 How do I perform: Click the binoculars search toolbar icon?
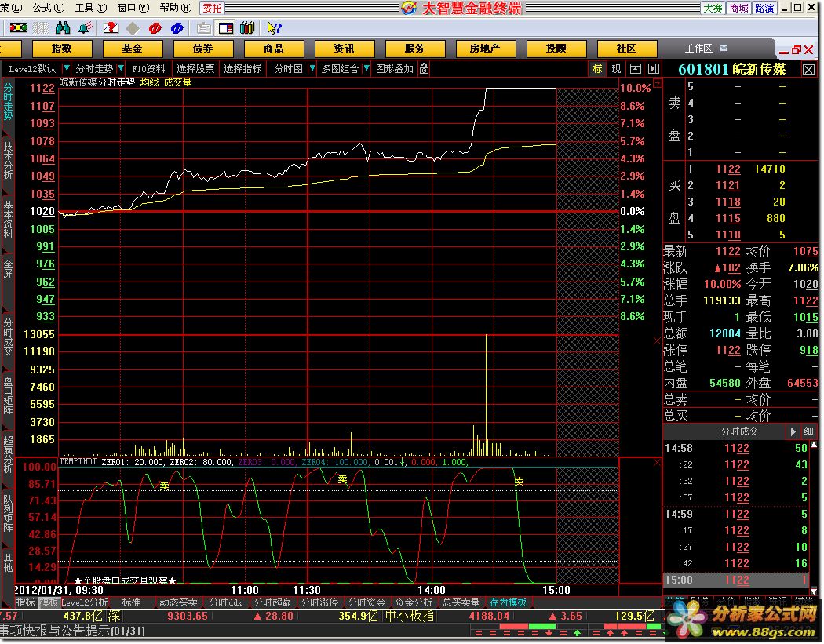[63, 27]
